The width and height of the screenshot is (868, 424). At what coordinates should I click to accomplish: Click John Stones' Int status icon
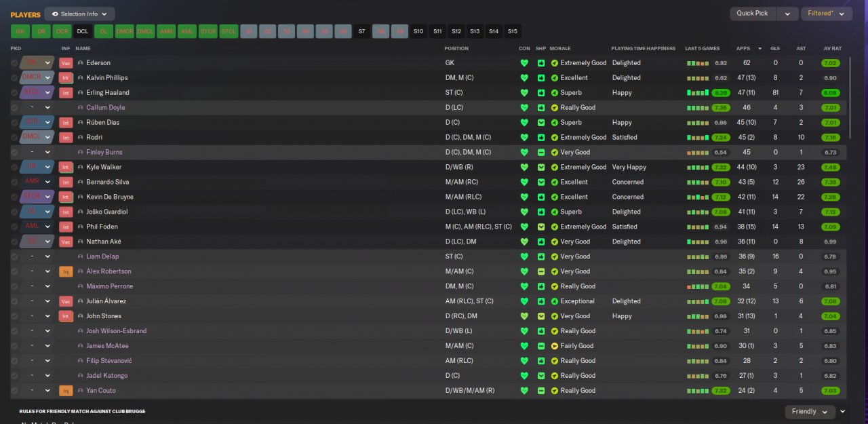tap(66, 316)
